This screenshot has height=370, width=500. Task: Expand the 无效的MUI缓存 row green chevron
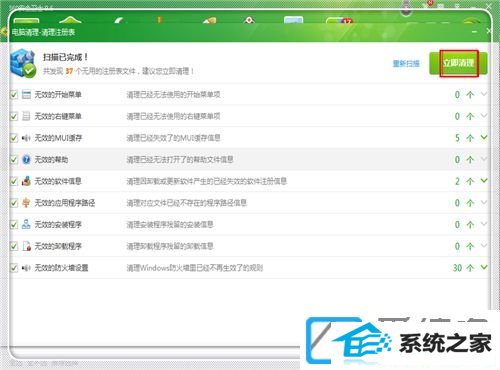tap(484, 137)
